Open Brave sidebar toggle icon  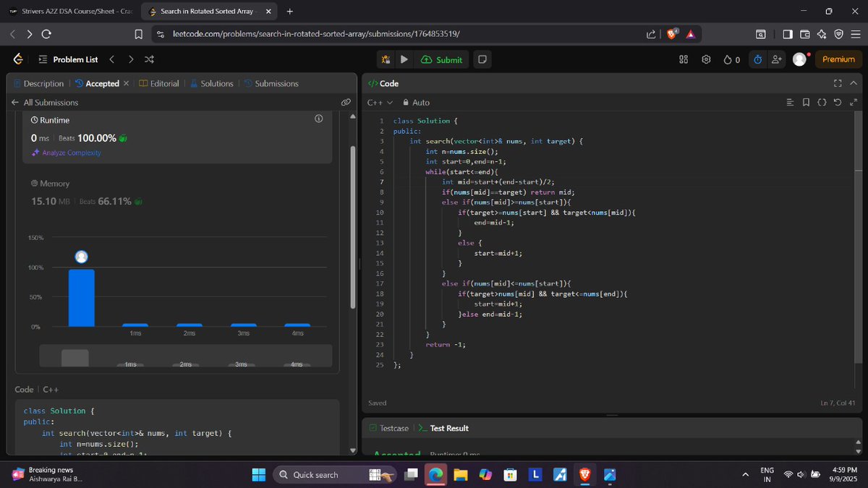pos(787,34)
